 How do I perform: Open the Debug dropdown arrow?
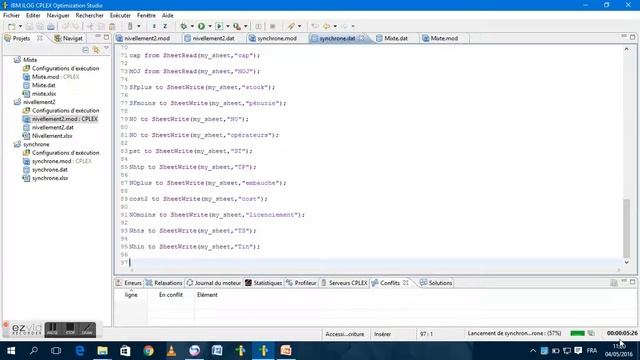coord(192,27)
